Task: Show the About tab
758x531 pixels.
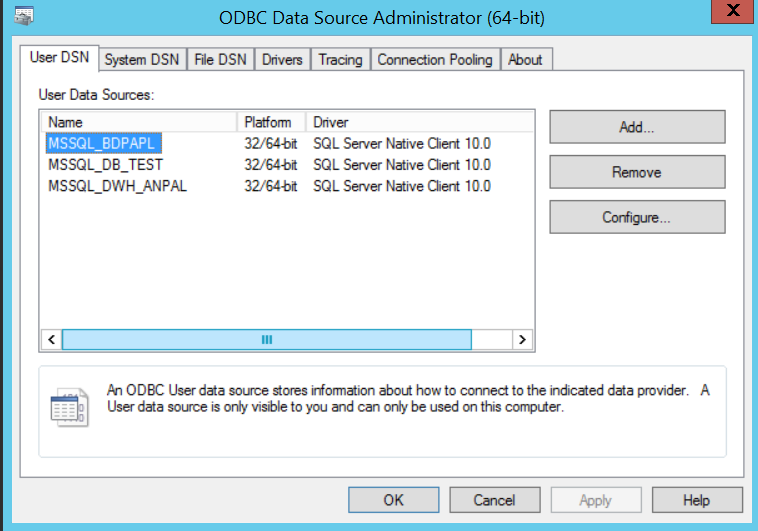Action: click(525, 60)
